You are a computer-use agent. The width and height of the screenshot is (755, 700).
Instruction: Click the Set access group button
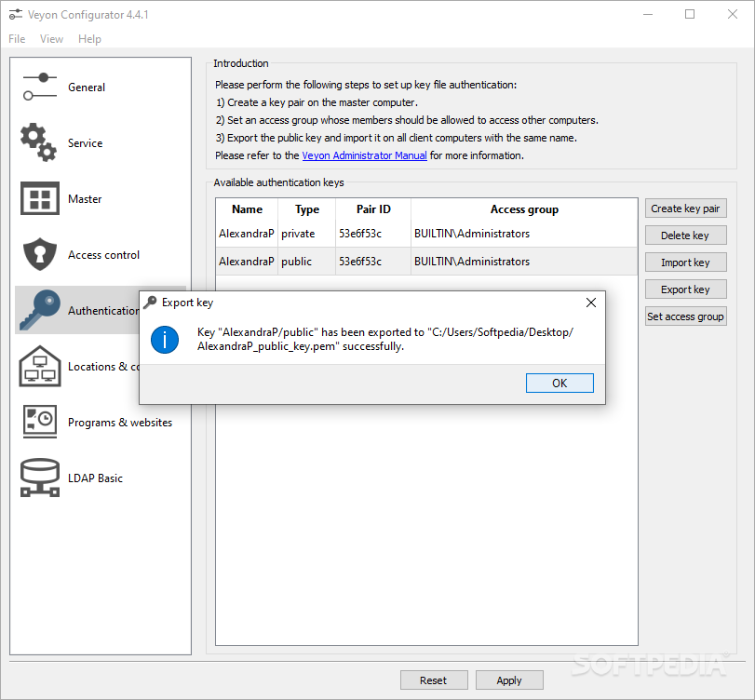(x=686, y=316)
